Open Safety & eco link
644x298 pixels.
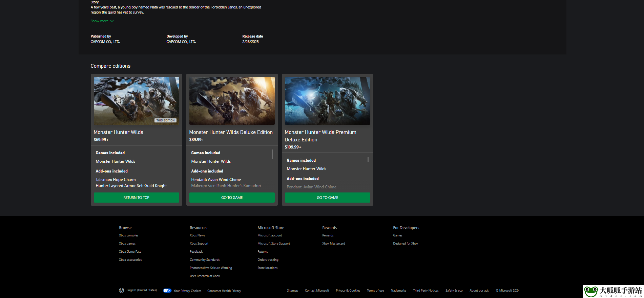click(454, 291)
